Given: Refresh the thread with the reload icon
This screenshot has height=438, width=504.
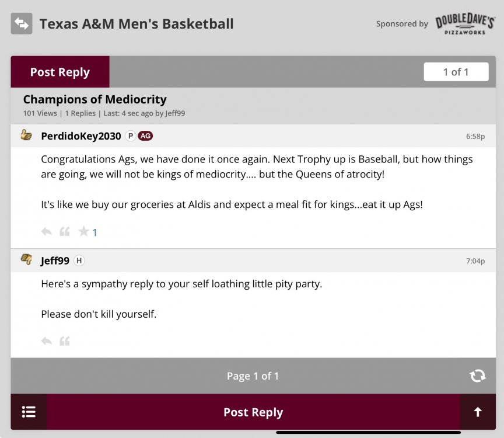Looking at the screenshot, I should click(478, 376).
